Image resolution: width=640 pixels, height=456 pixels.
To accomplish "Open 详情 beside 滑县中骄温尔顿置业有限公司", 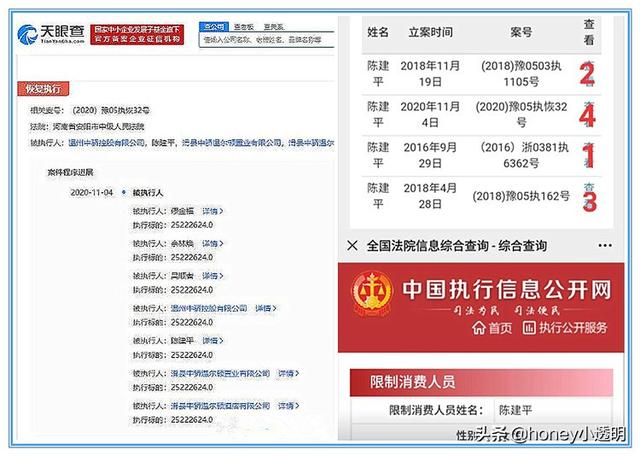I will (289, 373).
